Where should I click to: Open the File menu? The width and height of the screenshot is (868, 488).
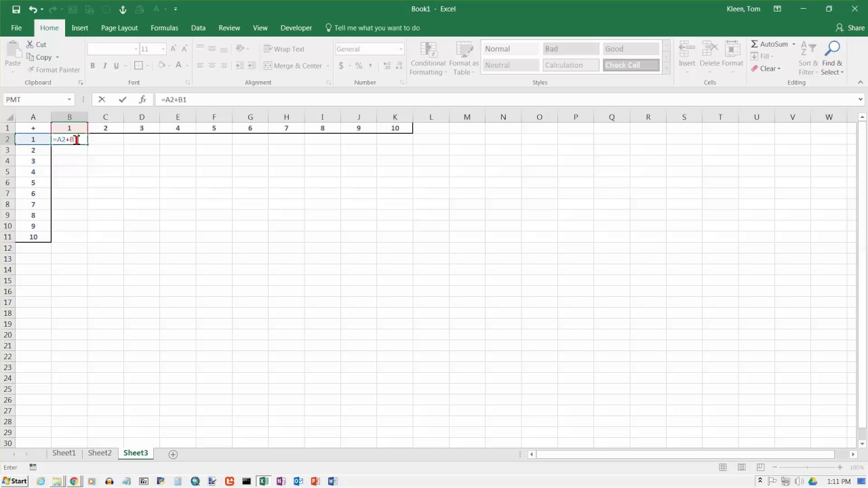pyautogui.click(x=16, y=28)
